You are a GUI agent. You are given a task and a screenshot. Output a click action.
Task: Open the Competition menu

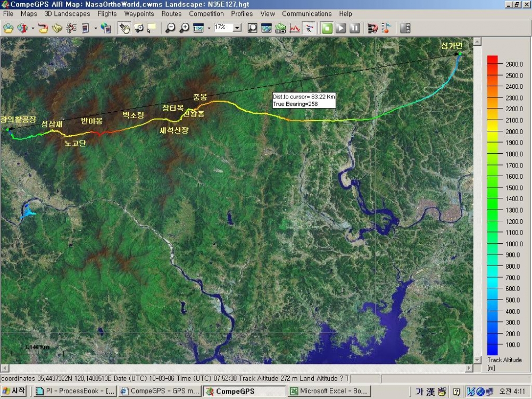206,14
